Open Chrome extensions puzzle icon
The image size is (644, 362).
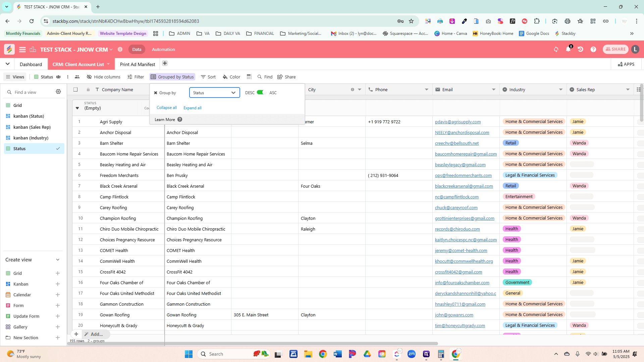coord(537,21)
